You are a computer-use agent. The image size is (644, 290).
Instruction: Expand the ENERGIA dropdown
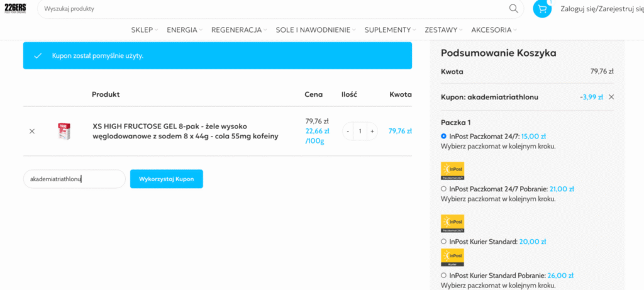(184, 30)
